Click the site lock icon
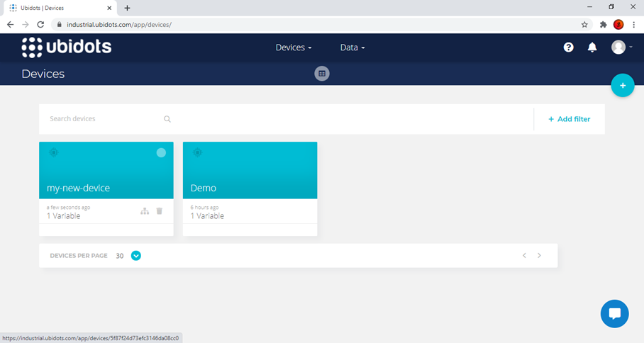The width and height of the screenshot is (644, 343). point(59,25)
